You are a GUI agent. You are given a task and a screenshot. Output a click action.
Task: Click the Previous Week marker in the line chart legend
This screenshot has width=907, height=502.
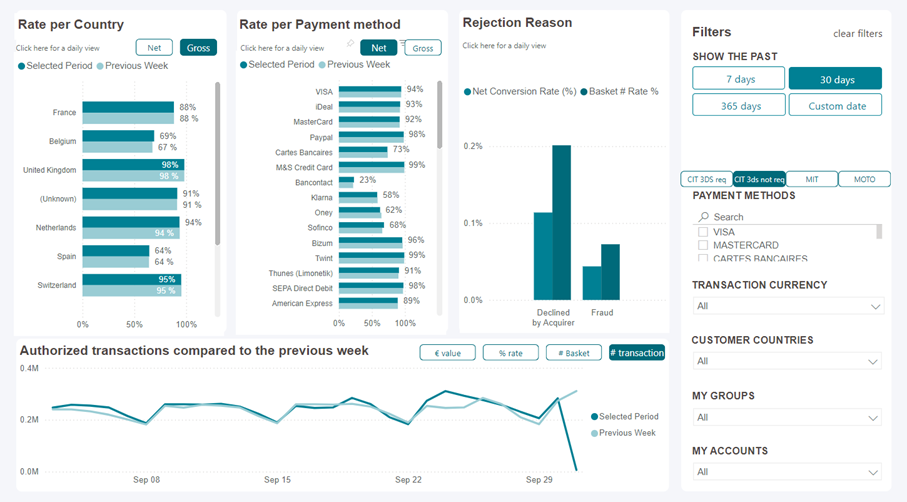point(594,433)
